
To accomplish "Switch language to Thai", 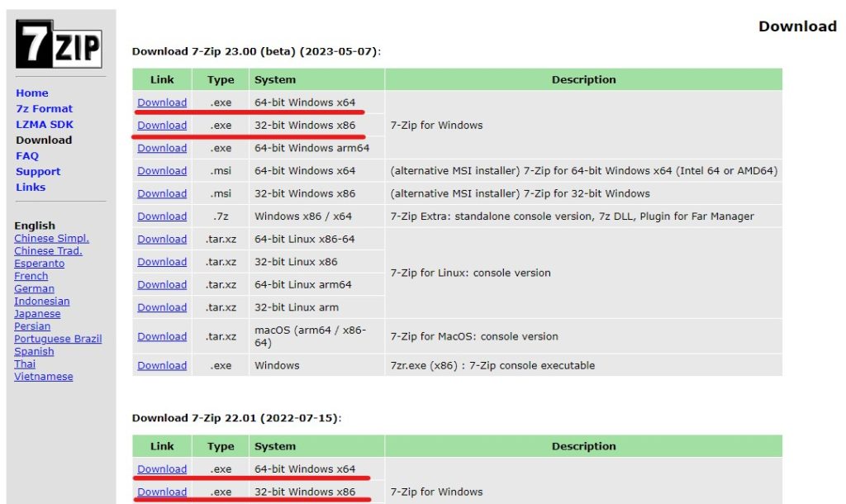I will 24,364.
